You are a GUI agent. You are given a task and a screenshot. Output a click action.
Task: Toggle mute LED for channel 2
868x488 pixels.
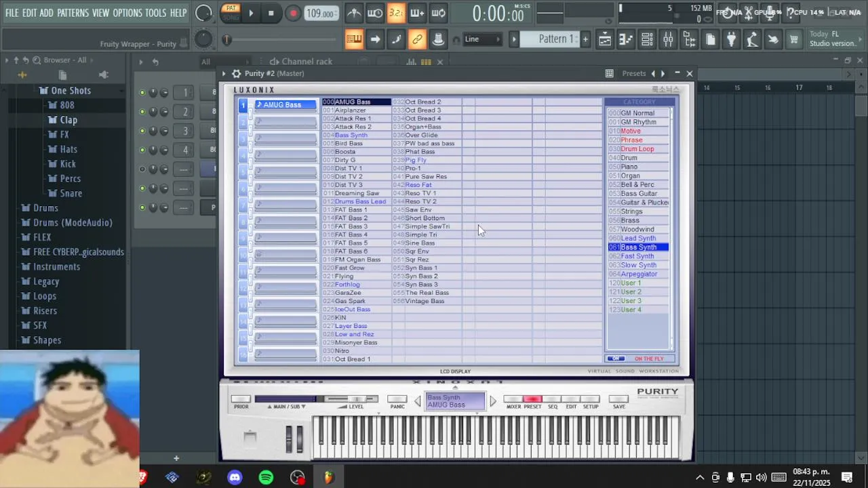[x=142, y=112]
